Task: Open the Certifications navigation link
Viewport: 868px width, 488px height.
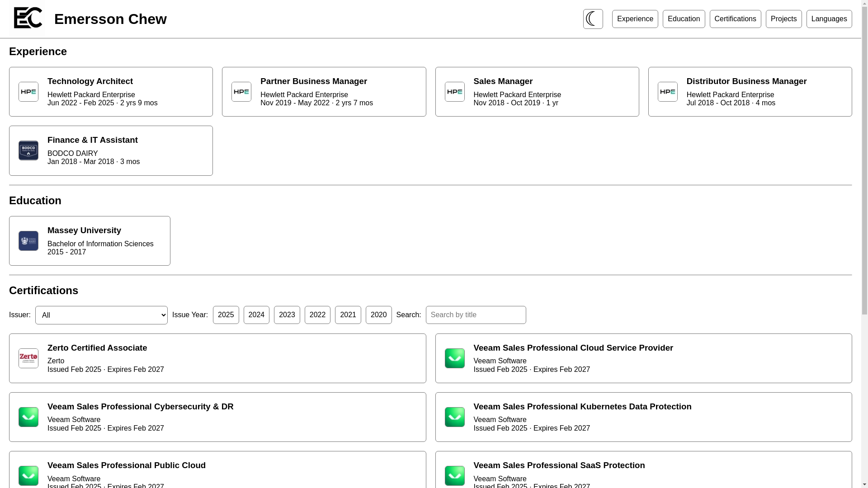Action: pos(735,19)
